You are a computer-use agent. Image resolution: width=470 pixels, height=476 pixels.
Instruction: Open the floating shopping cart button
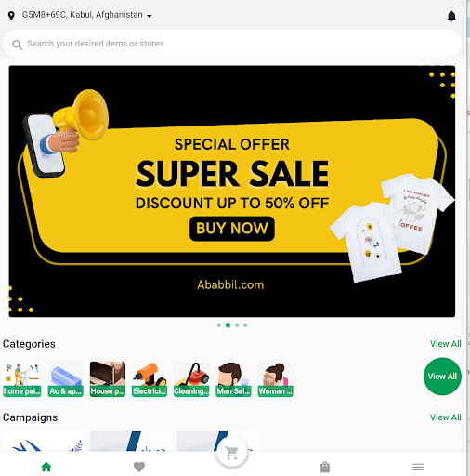tap(232, 452)
